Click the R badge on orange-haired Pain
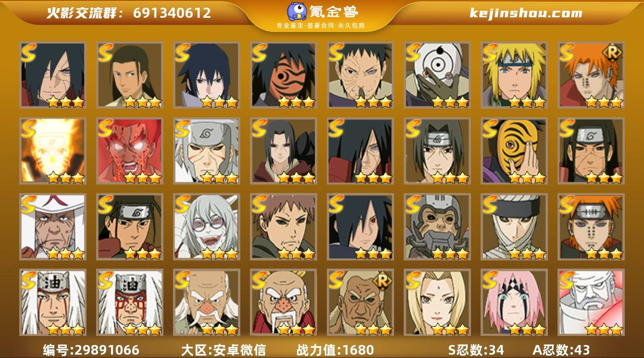Screen dimensions: 644x358 pyautogui.click(x=613, y=52)
